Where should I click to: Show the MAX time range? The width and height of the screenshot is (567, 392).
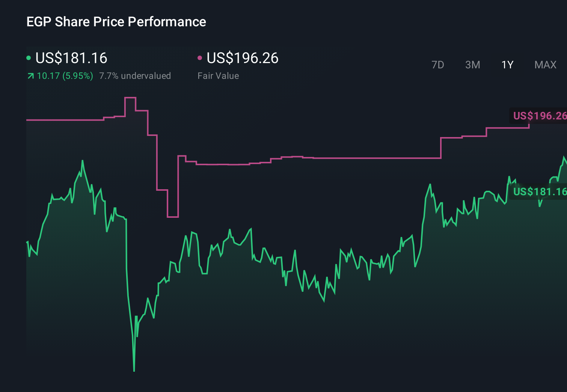[x=545, y=65]
